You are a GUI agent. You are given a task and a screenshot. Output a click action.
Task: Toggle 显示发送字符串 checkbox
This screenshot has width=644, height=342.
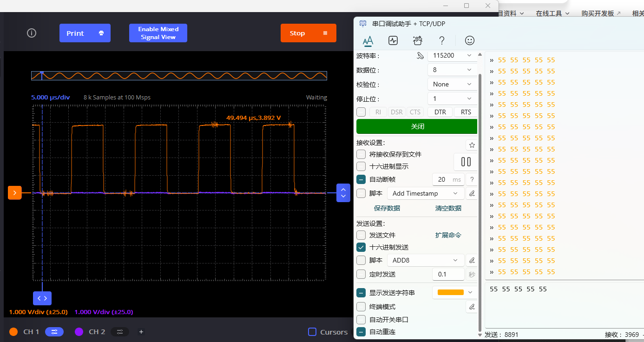(x=361, y=293)
